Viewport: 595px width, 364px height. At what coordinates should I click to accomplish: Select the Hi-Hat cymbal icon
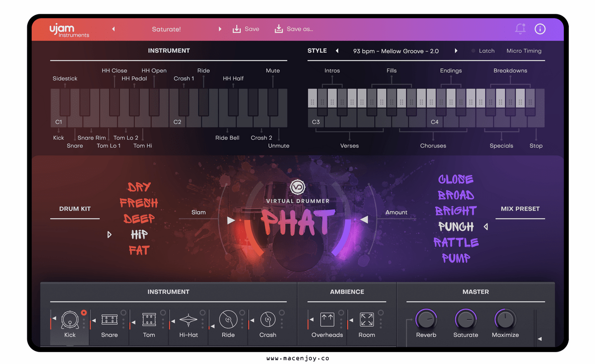[x=188, y=320]
